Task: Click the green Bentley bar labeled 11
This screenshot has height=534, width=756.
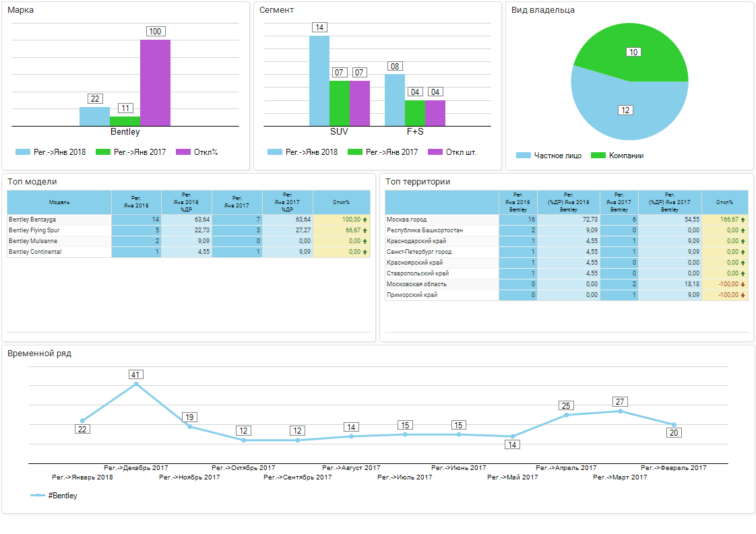Action: [x=125, y=121]
